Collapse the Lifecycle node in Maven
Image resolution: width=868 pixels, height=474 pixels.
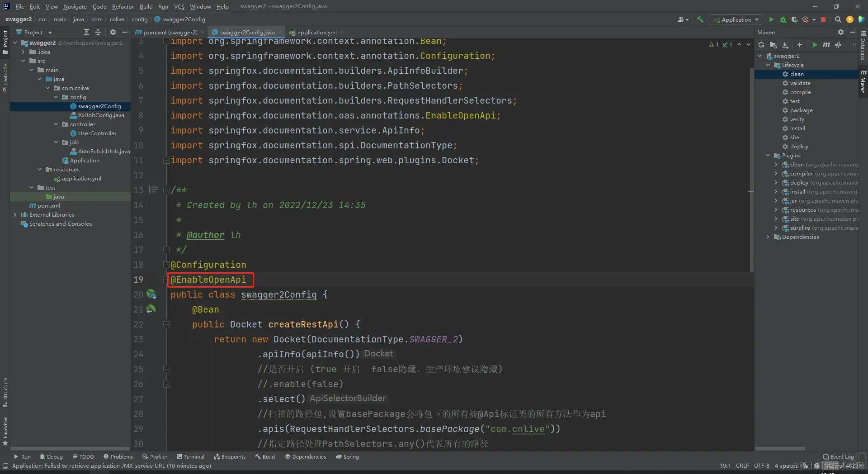pos(768,65)
